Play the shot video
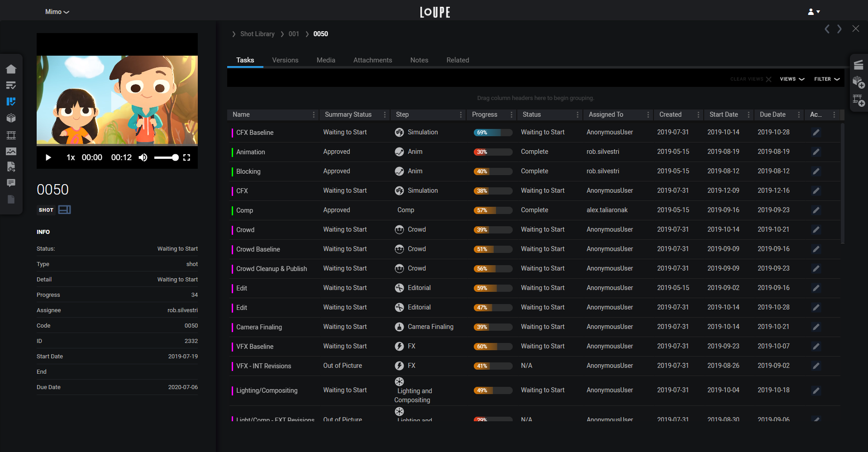Image resolution: width=868 pixels, height=452 pixels. (x=48, y=157)
